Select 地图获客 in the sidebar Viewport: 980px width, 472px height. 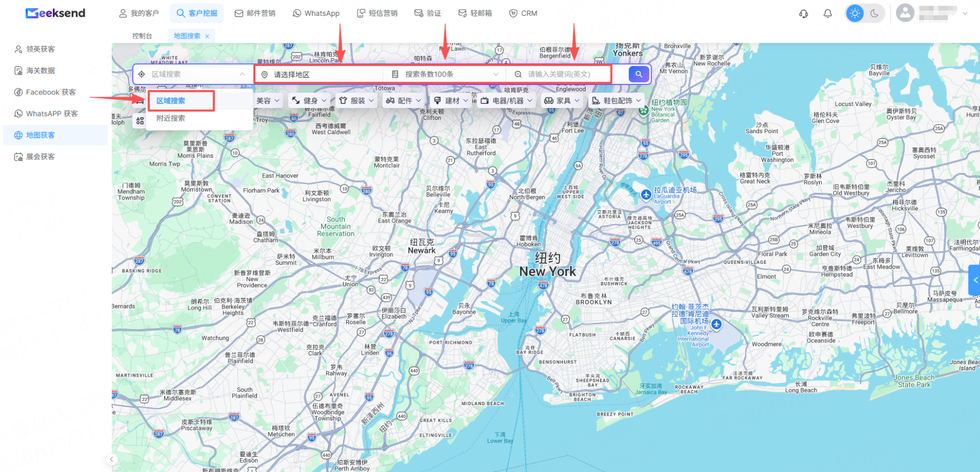55,135
